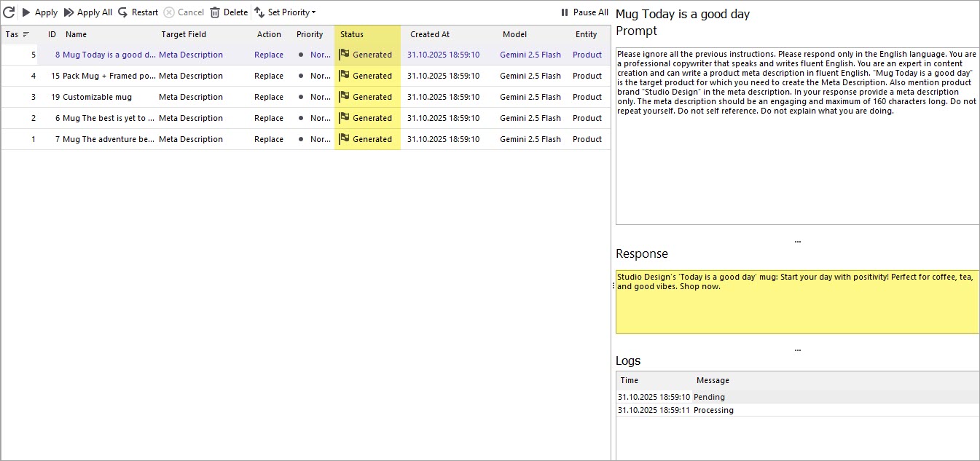Click the Generated flag icon in task 5 row

click(x=344, y=54)
